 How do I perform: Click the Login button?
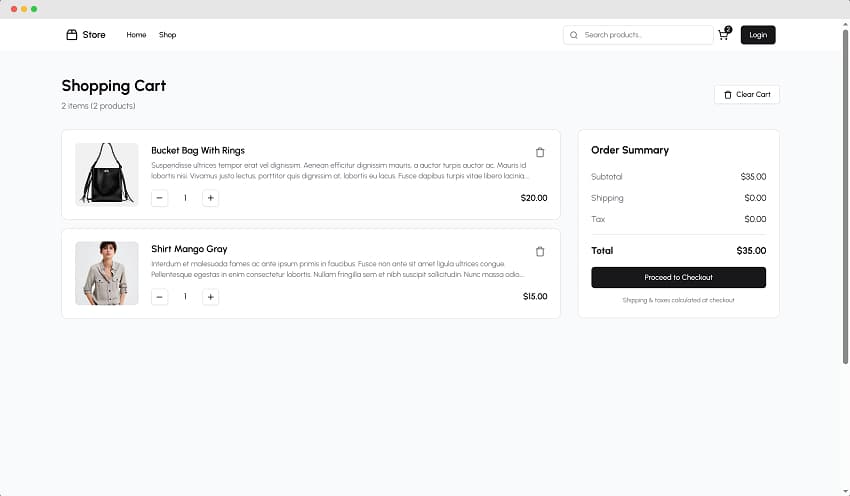[758, 35]
